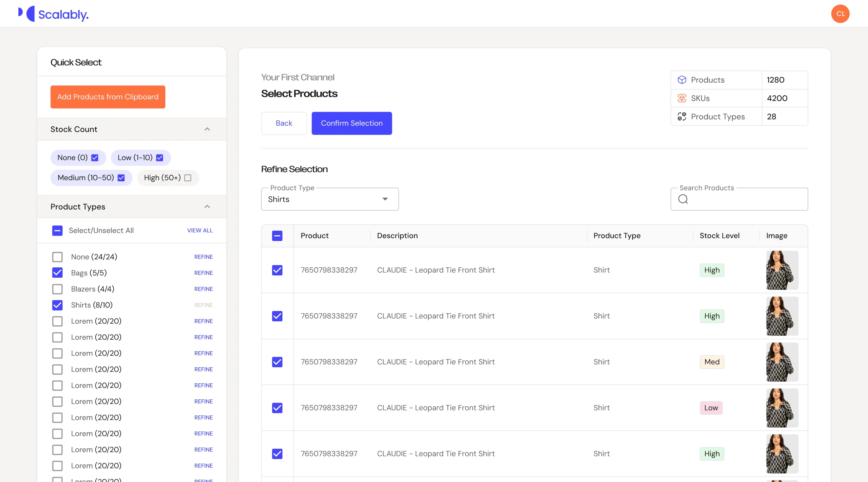
Task: Click the SKUs icon in stats
Action: point(682,98)
